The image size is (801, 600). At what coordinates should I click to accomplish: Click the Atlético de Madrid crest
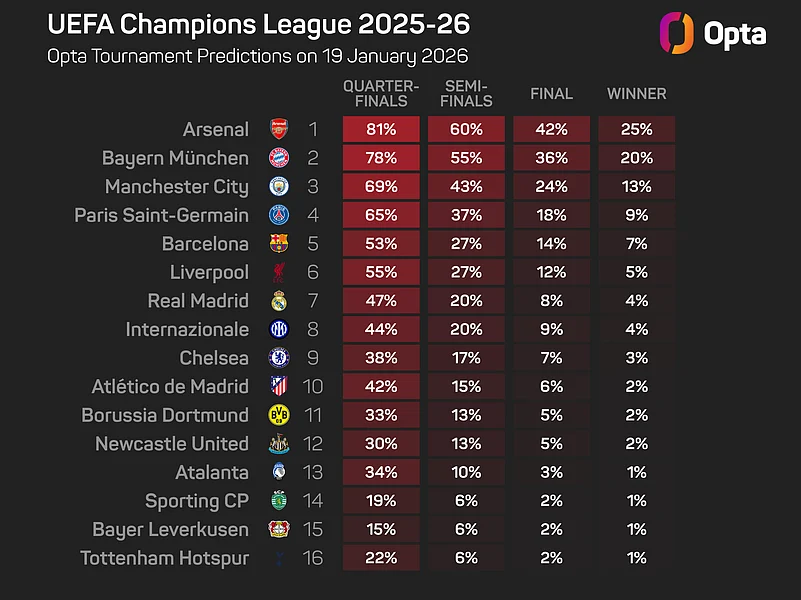pos(279,387)
